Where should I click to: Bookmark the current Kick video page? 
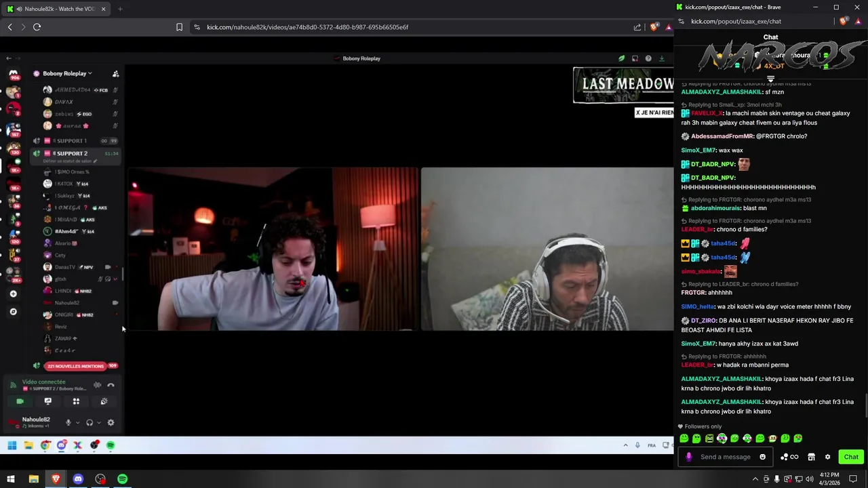coord(179,27)
